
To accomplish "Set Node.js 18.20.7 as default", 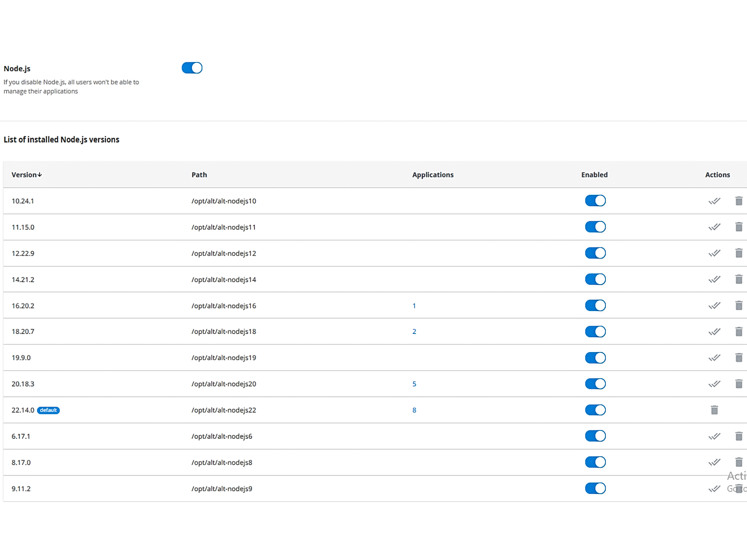I will tap(715, 331).
